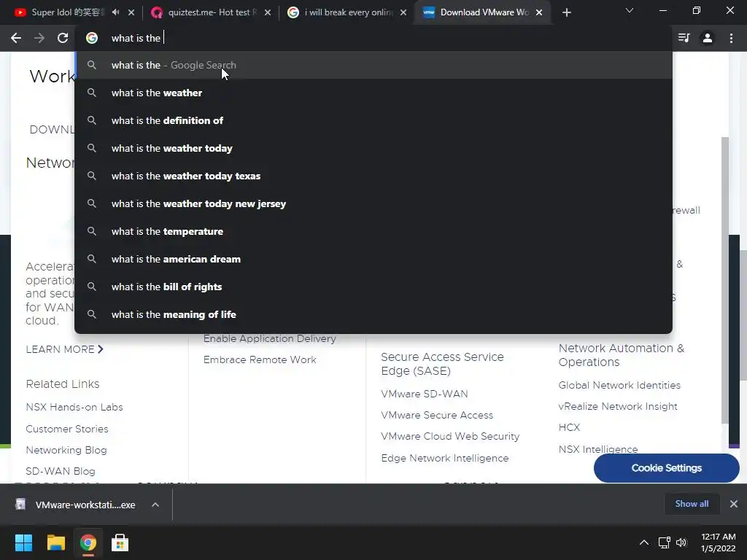Select 'what is the - Google Search' suggestion
Image resolution: width=747 pixels, height=560 pixels.
coord(373,65)
